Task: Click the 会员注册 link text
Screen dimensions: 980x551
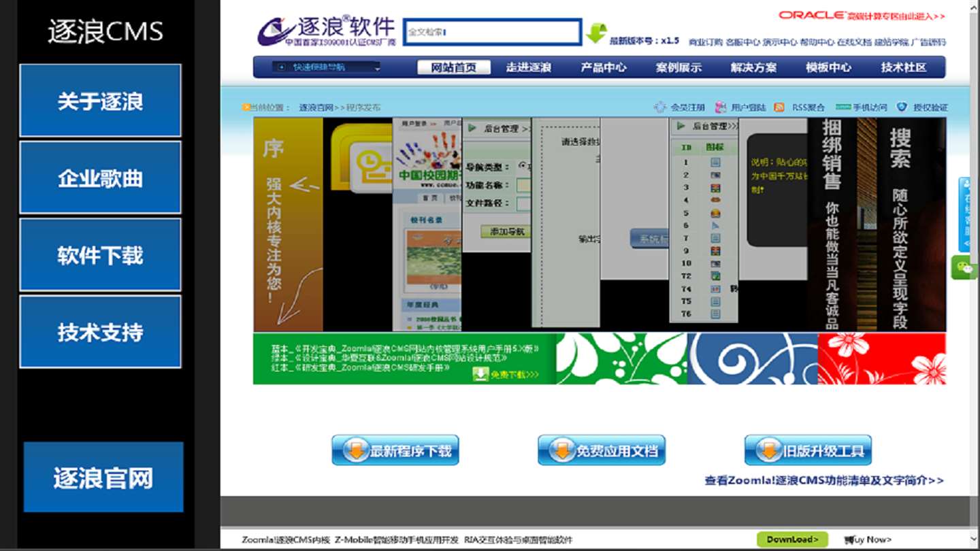Action: pos(688,107)
